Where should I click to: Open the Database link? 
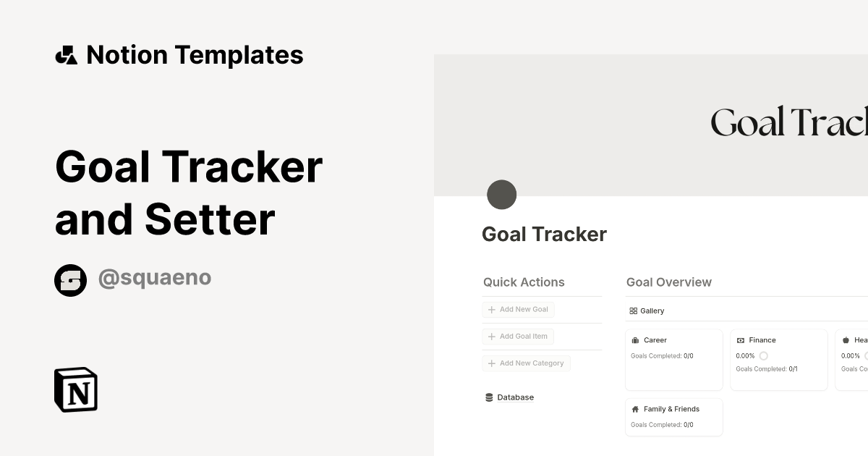coord(515,397)
